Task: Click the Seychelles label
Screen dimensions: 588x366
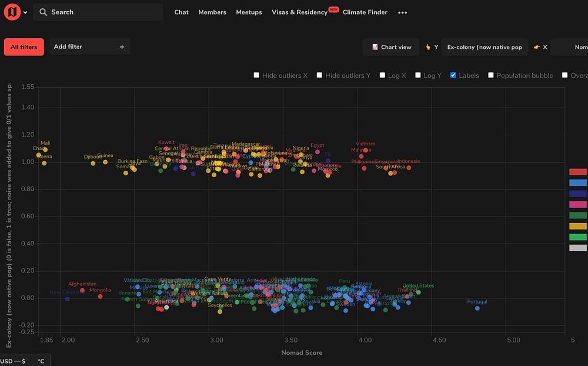Action: point(220,305)
